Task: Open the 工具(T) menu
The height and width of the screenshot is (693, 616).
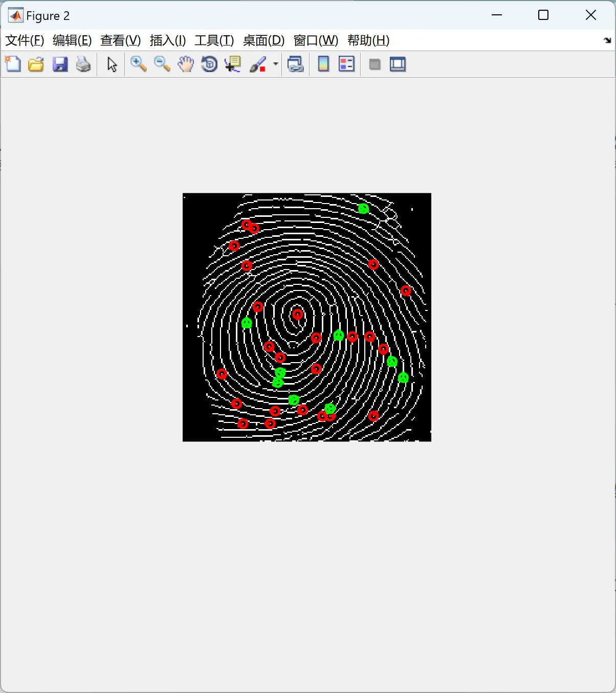Action: click(x=214, y=40)
